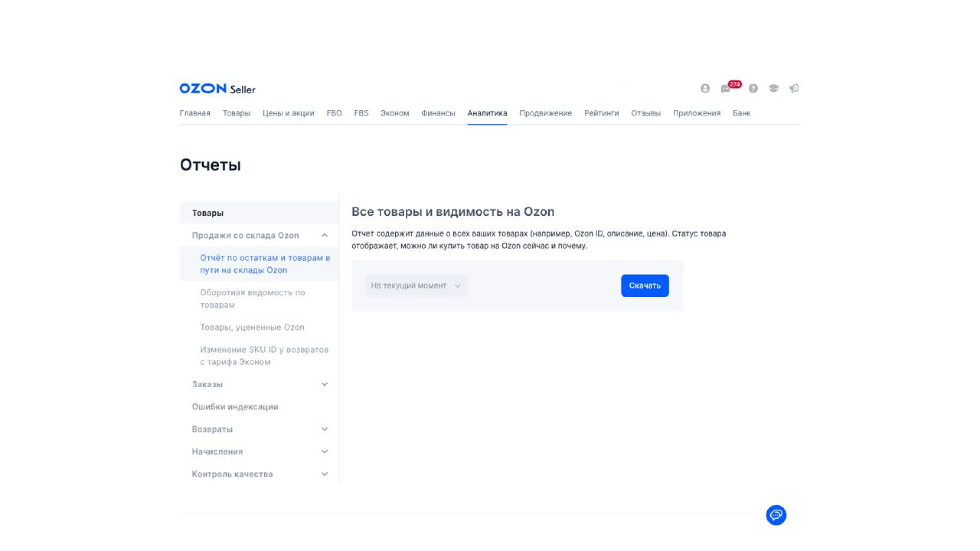Click the Ozon Seller logo
The height and width of the screenshot is (551, 980).
(x=217, y=89)
